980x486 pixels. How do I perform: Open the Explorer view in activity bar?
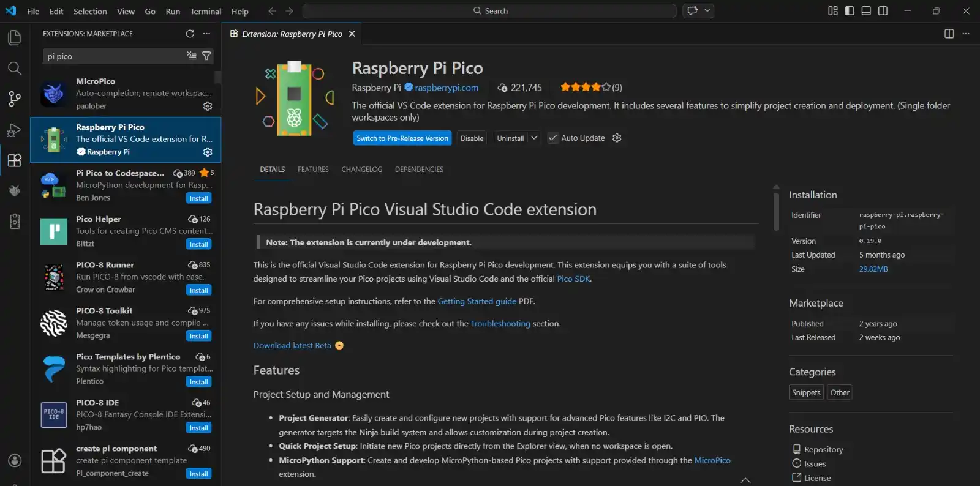click(x=15, y=37)
